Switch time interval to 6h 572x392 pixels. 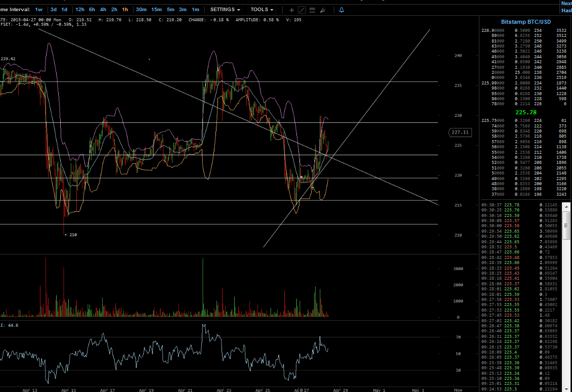click(x=92, y=10)
